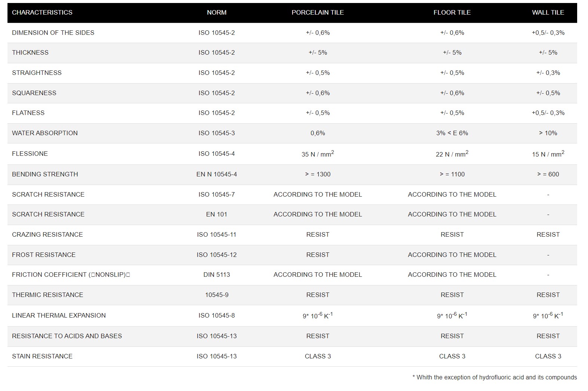Select the "35 N / mm2" porcelain value
Screen dimensions: 588x391
pos(318,154)
